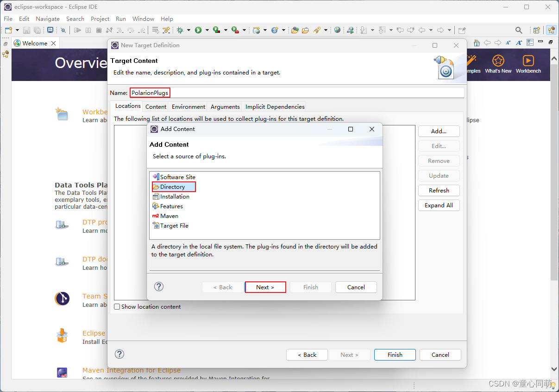Click the Add... button

439,131
